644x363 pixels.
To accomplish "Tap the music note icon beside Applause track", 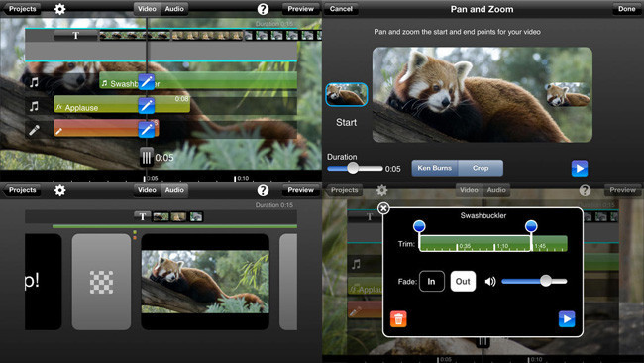I will click(34, 106).
